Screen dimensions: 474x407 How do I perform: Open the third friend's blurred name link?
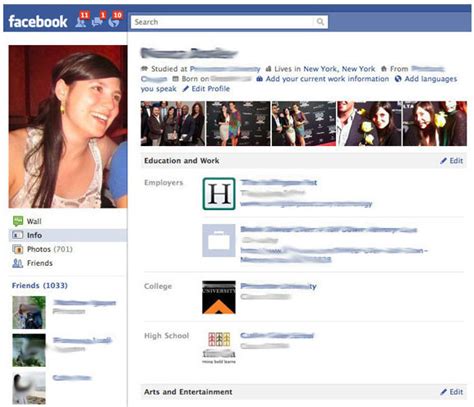[x=72, y=378]
